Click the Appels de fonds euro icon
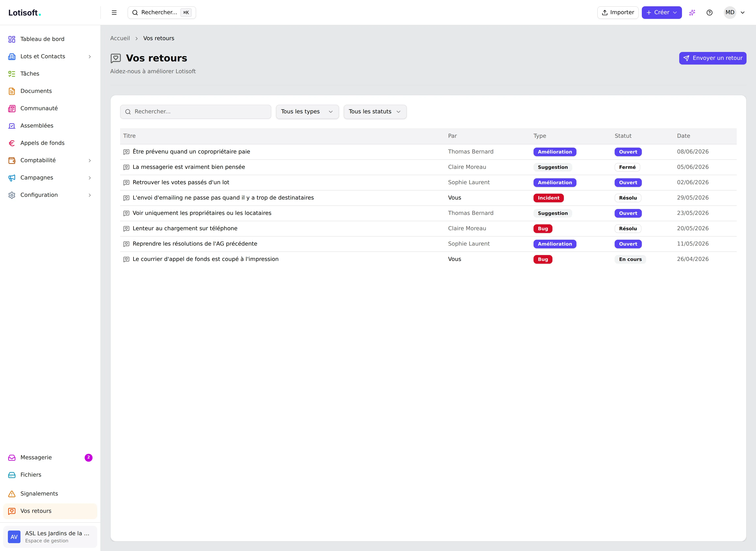756x551 pixels. click(x=12, y=143)
